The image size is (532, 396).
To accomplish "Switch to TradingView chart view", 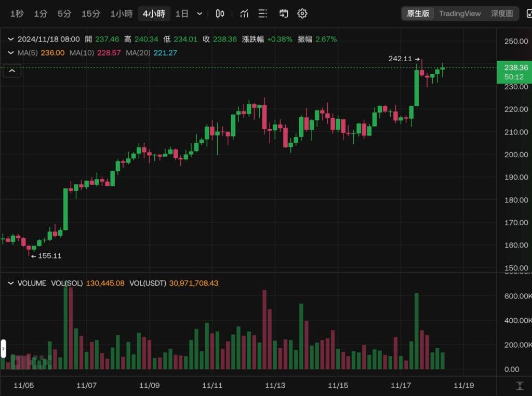I will click(460, 13).
